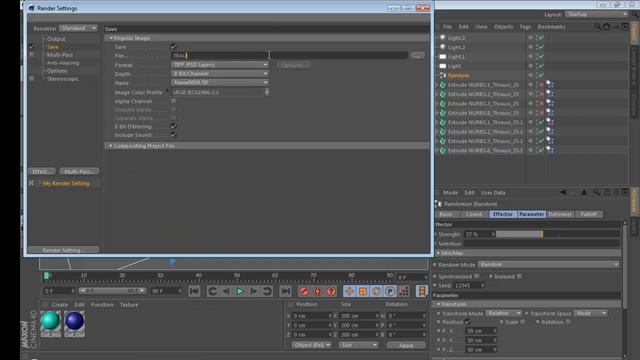Screen dimensions: 640x360
Task: Open the Tags menu in Object Manager
Action: (x=525, y=27)
